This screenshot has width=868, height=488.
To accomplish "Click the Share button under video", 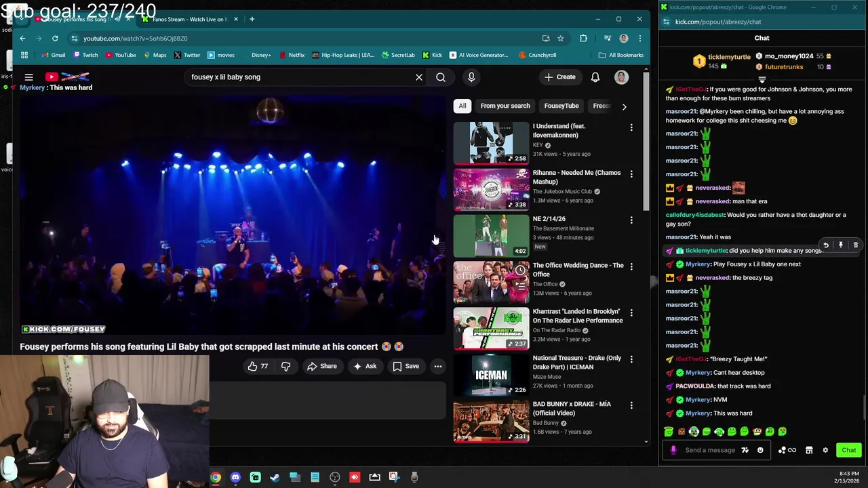I will coord(321,366).
